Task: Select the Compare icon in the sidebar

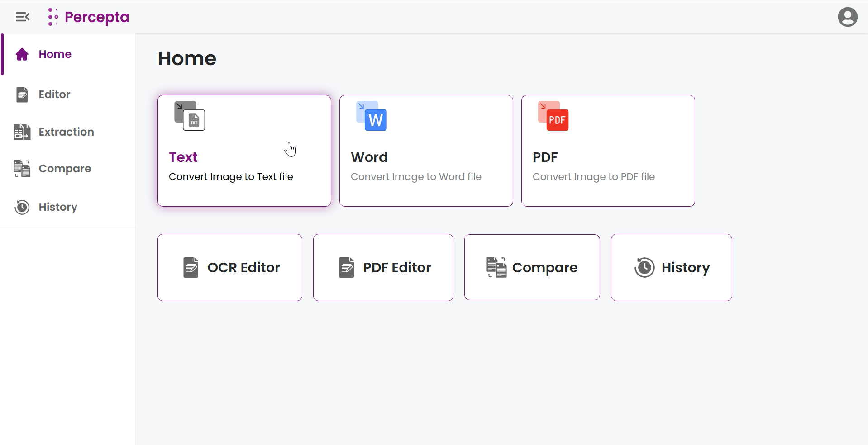Action: point(21,168)
